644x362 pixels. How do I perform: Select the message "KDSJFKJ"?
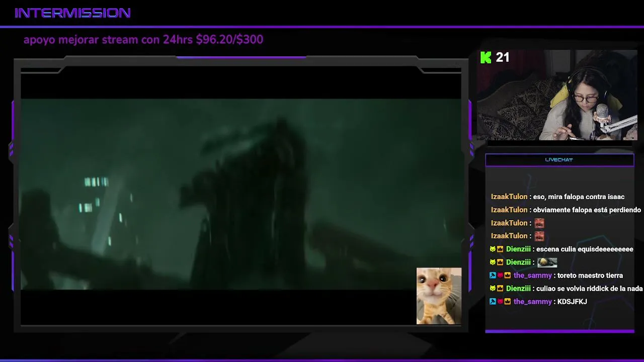coord(572,302)
